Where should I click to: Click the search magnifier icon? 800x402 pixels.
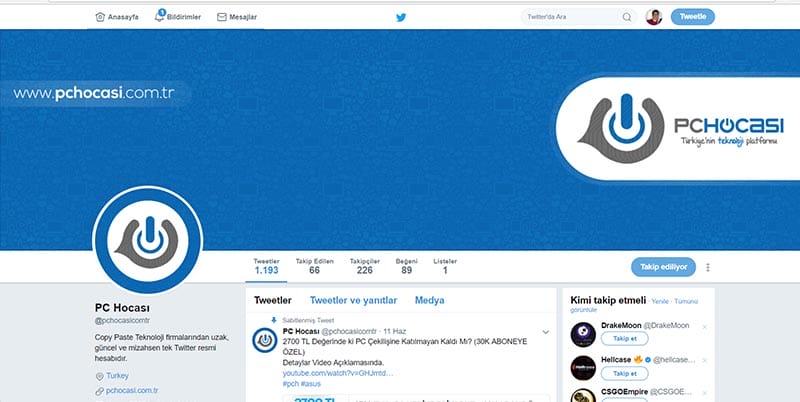(627, 17)
